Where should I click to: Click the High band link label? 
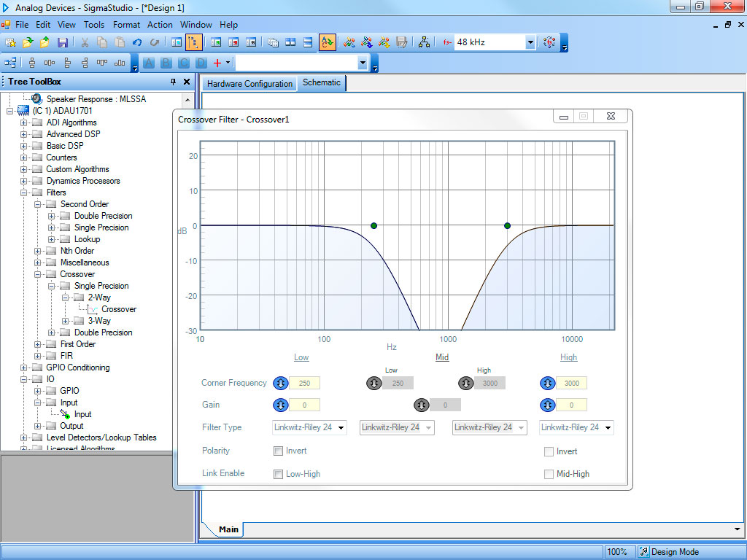point(568,357)
